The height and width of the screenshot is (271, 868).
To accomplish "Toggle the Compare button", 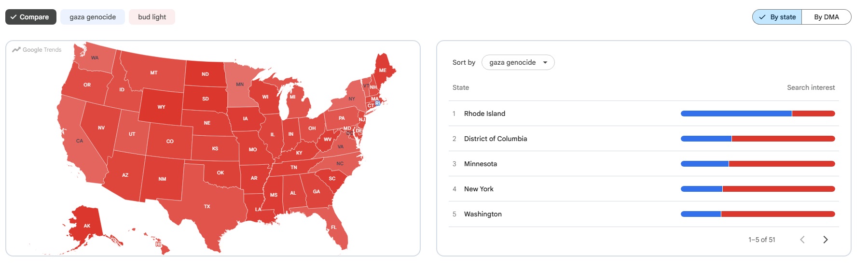I will [30, 17].
